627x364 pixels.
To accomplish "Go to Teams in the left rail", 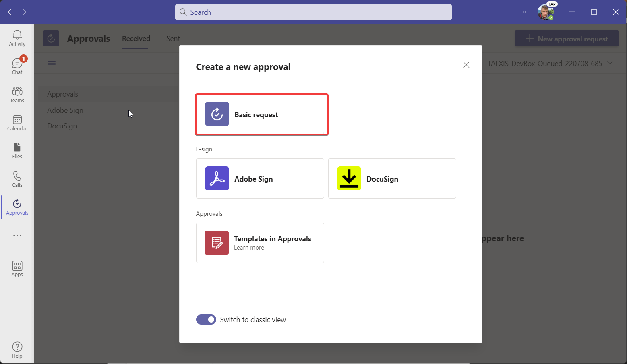I will coord(17,95).
